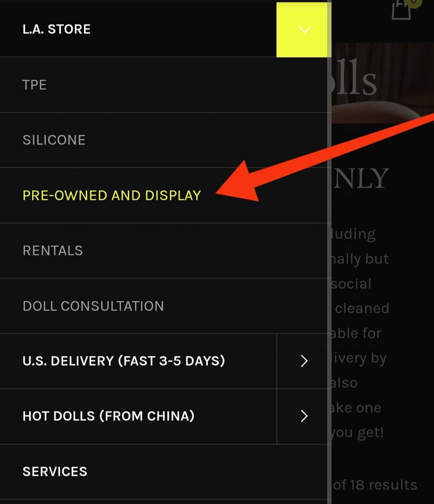Viewport: 434px width, 504px height.
Task: Tap the dimmed banner image behind menu
Action: (x=383, y=83)
